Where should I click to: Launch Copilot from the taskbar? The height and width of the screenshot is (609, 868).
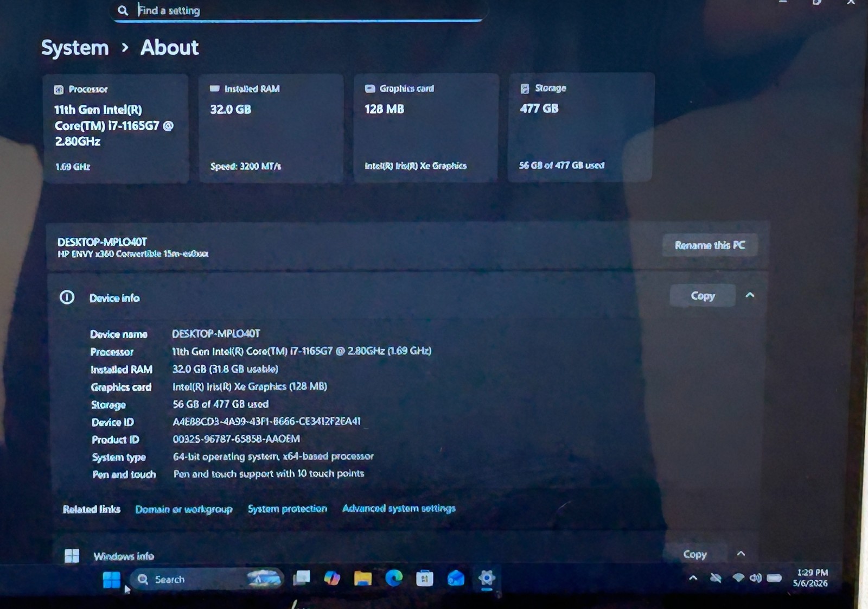(x=332, y=579)
